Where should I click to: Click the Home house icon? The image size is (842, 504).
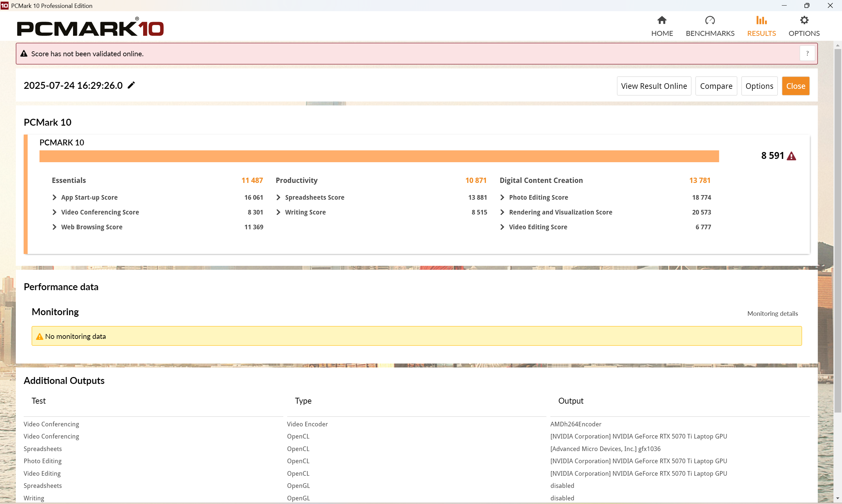point(662,20)
